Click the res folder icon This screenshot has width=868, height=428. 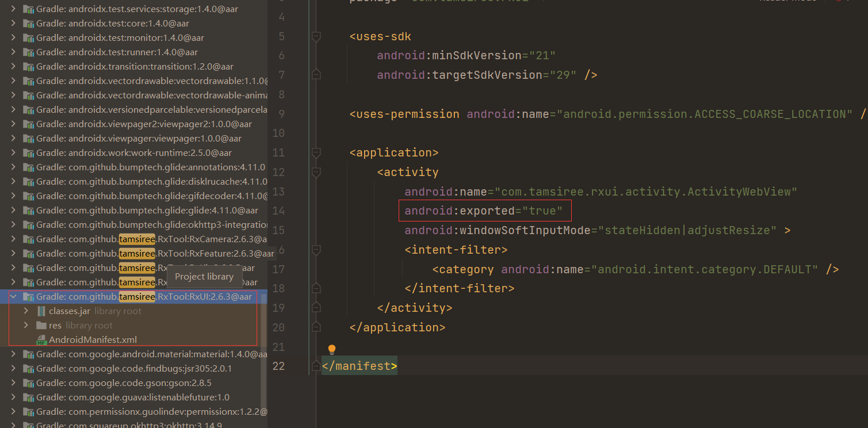41,326
